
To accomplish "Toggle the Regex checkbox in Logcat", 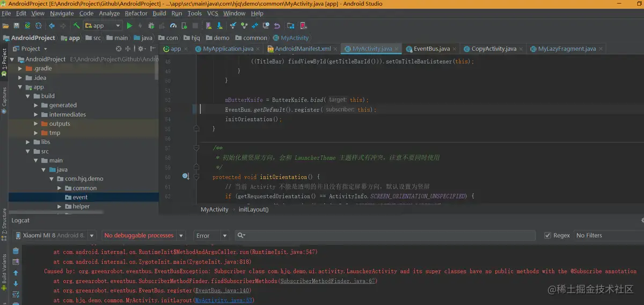I will click(547, 235).
